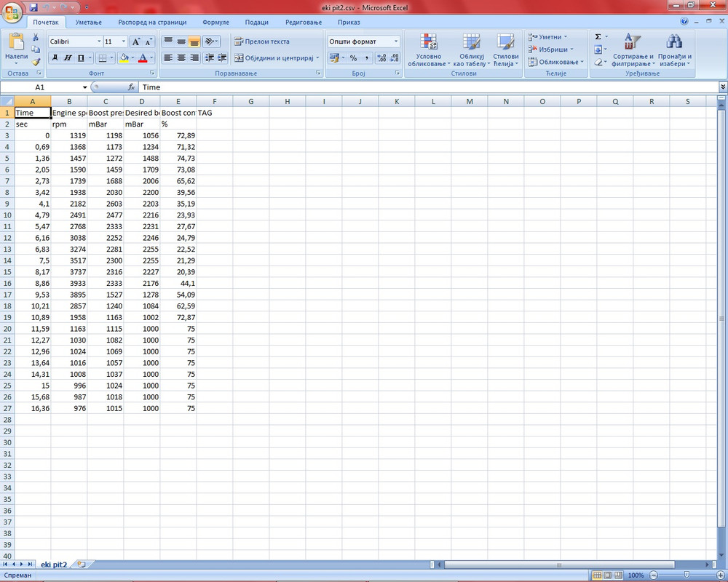Center cell text horizontally
The height and width of the screenshot is (582, 728).
click(181, 58)
